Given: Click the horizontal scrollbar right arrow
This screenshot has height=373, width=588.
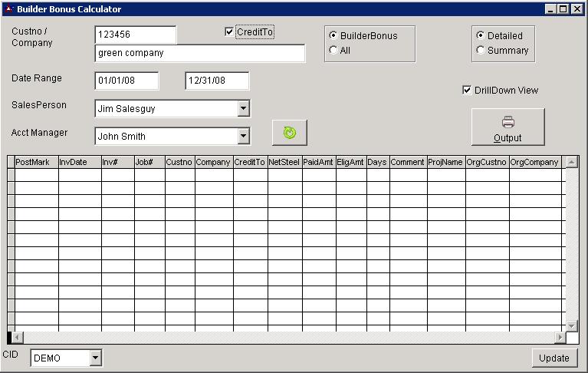Looking at the screenshot, I should click(560, 337).
